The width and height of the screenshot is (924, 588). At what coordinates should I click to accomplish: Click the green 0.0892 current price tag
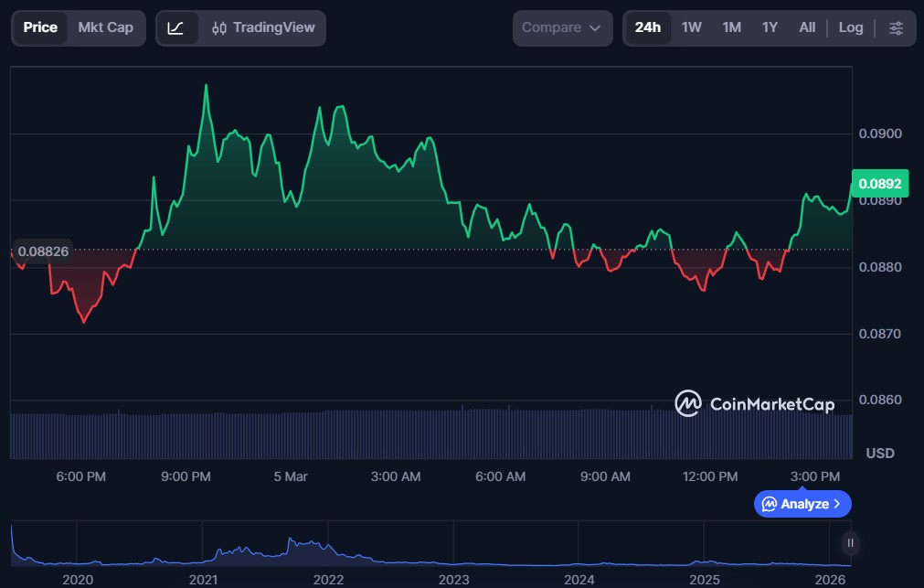[x=878, y=184]
